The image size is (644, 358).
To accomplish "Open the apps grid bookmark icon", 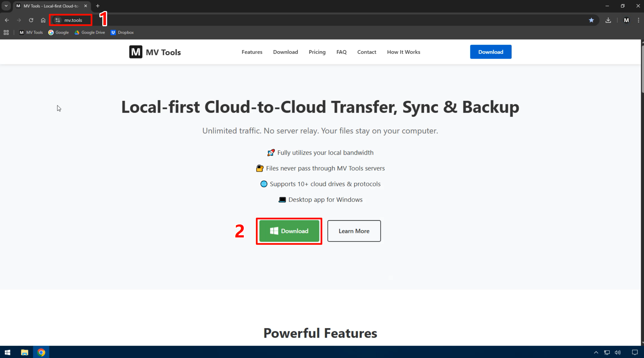I will point(6,32).
